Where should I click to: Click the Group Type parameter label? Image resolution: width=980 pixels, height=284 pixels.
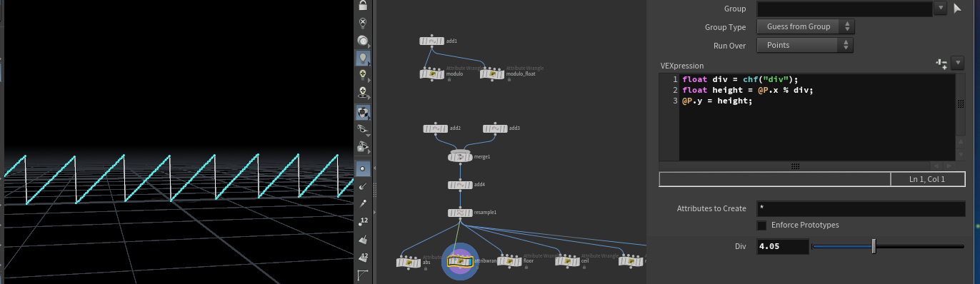coord(725,27)
